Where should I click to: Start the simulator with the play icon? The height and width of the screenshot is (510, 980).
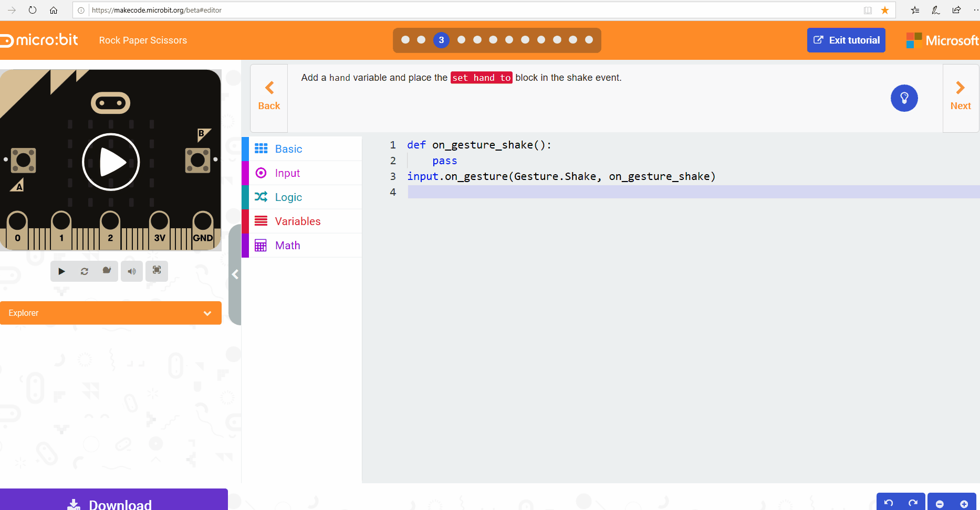point(61,271)
